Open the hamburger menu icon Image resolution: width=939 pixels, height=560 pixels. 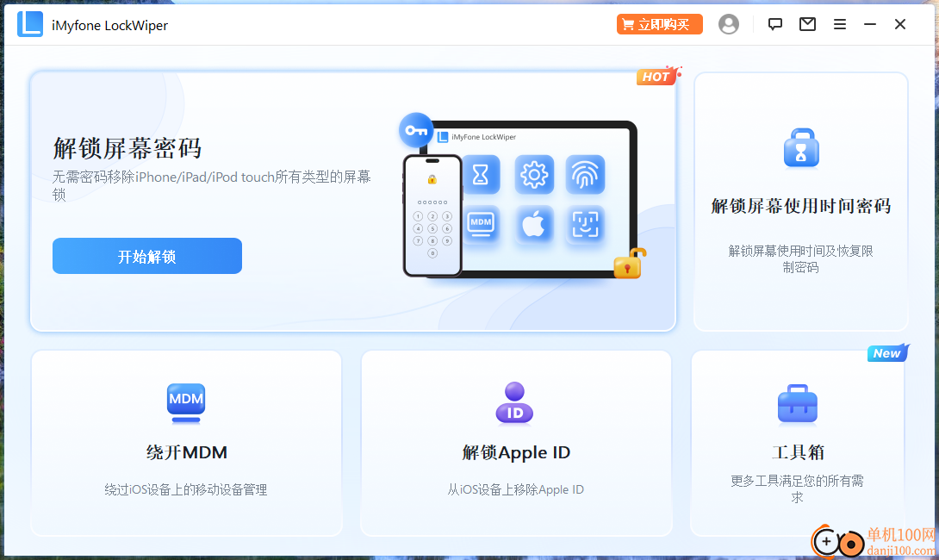(x=840, y=25)
